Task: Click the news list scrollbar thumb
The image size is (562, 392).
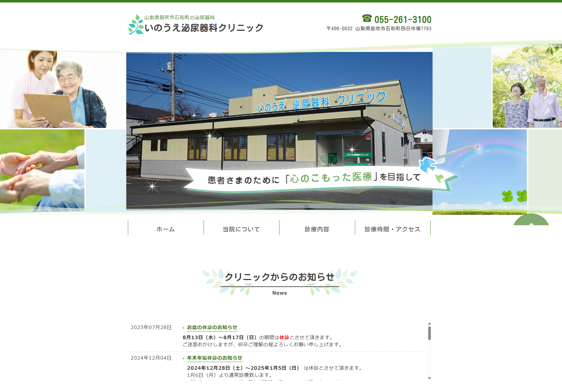Action: pyautogui.click(x=429, y=333)
